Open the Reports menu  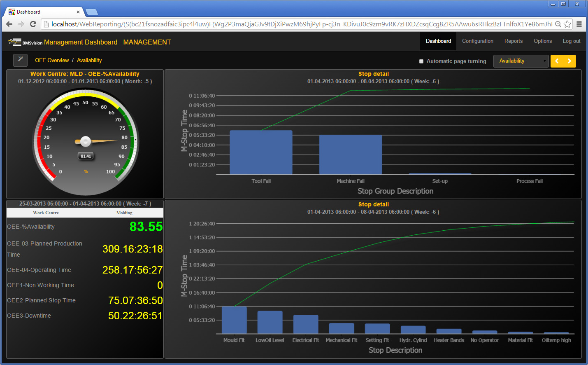(513, 41)
